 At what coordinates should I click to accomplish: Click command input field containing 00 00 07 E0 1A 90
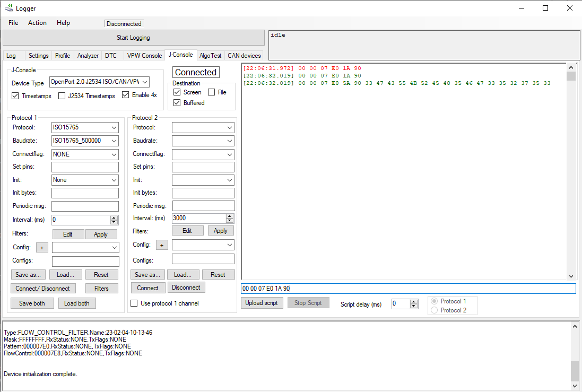(409, 289)
